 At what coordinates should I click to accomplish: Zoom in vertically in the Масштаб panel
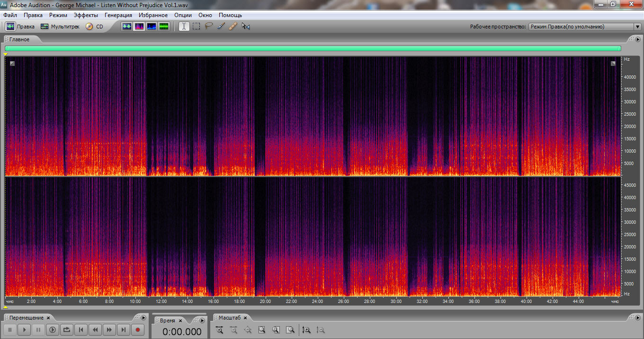[x=306, y=330]
